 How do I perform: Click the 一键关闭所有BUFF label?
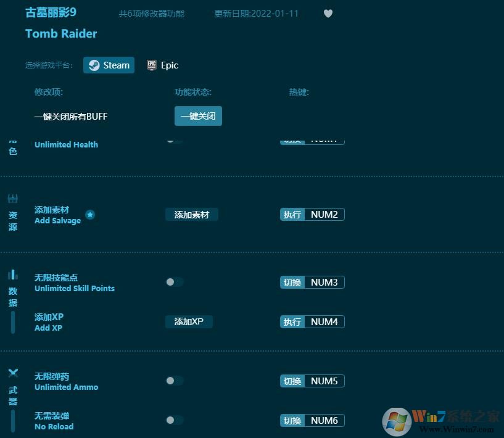(x=71, y=117)
